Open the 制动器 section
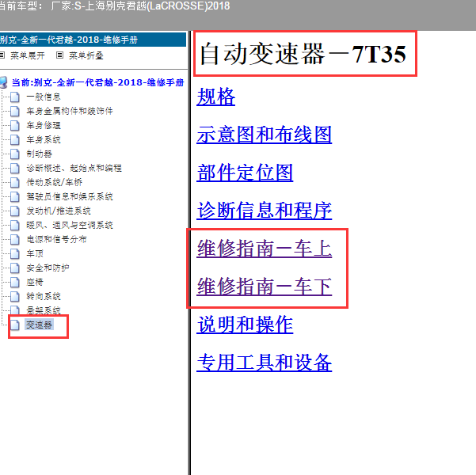Viewport: 476px width, 475px height. tap(39, 154)
